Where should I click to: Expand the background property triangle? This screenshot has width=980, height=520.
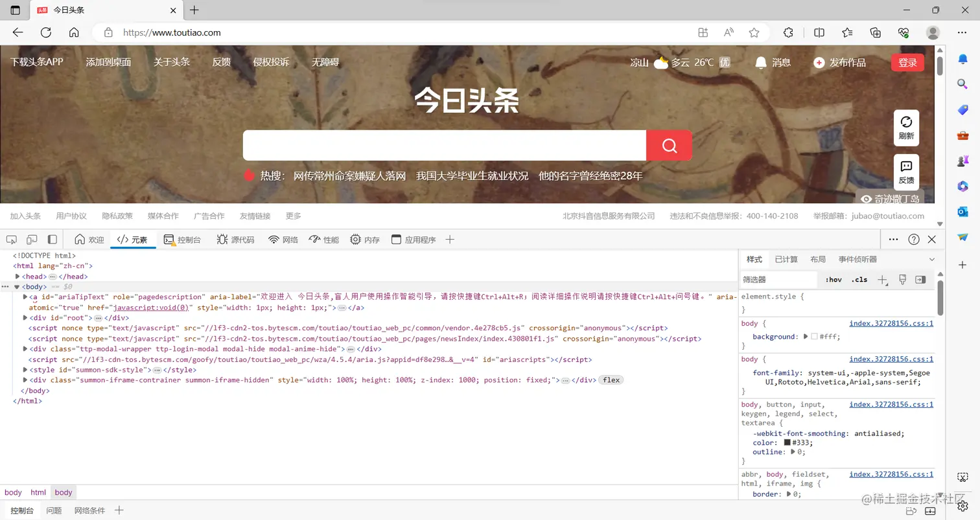click(x=806, y=337)
